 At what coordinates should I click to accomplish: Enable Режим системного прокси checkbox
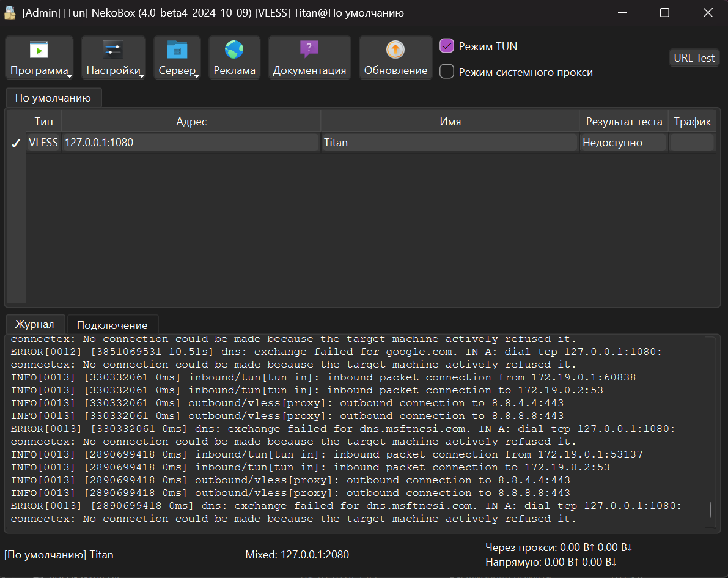447,72
